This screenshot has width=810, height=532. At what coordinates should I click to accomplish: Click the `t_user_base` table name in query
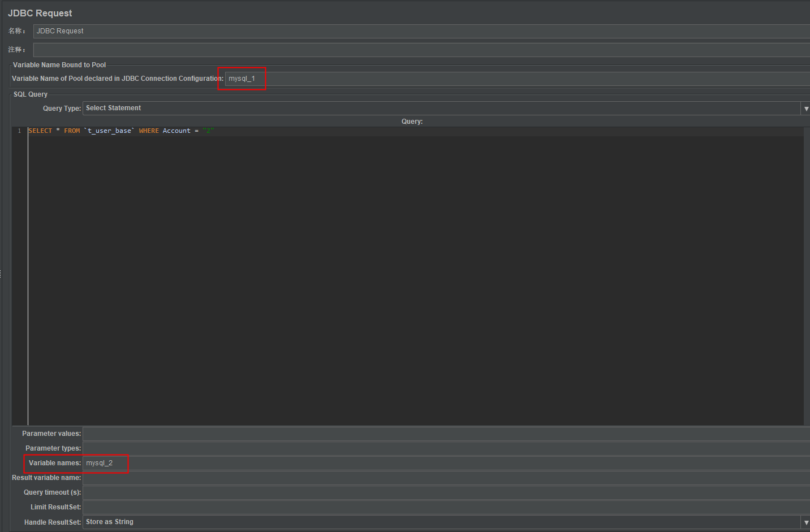(x=109, y=131)
